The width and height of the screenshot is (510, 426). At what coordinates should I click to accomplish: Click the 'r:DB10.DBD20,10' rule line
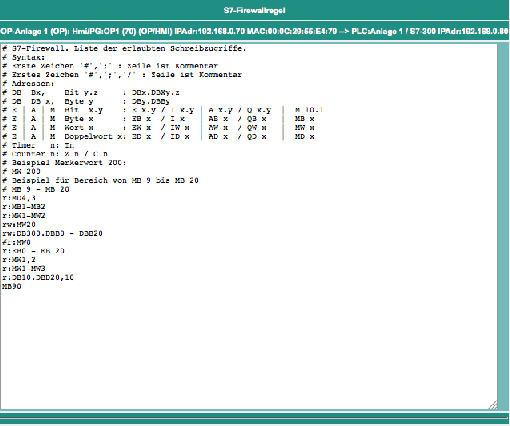(38, 277)
